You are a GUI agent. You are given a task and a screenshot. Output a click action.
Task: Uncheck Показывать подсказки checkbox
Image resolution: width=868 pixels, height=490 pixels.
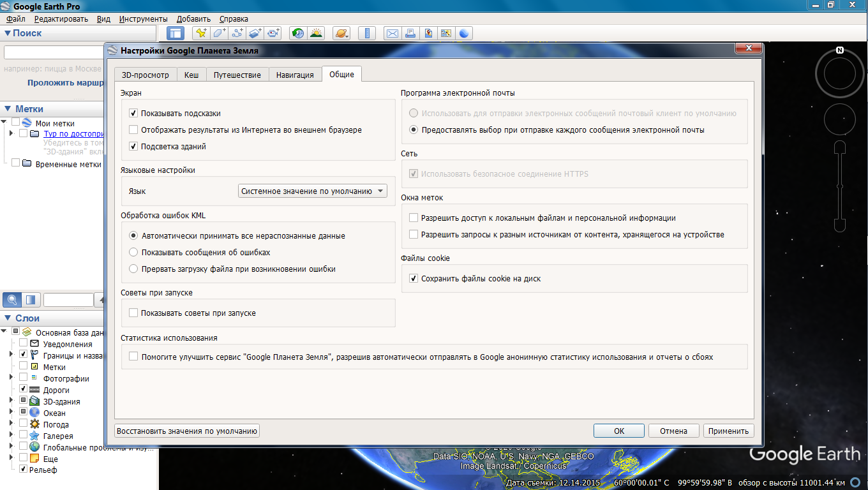133,113
